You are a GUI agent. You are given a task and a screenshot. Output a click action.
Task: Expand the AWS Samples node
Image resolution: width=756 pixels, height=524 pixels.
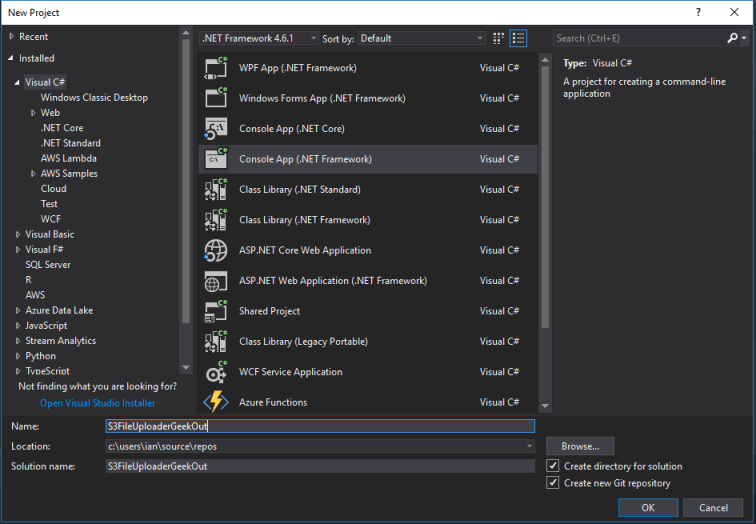33,174
